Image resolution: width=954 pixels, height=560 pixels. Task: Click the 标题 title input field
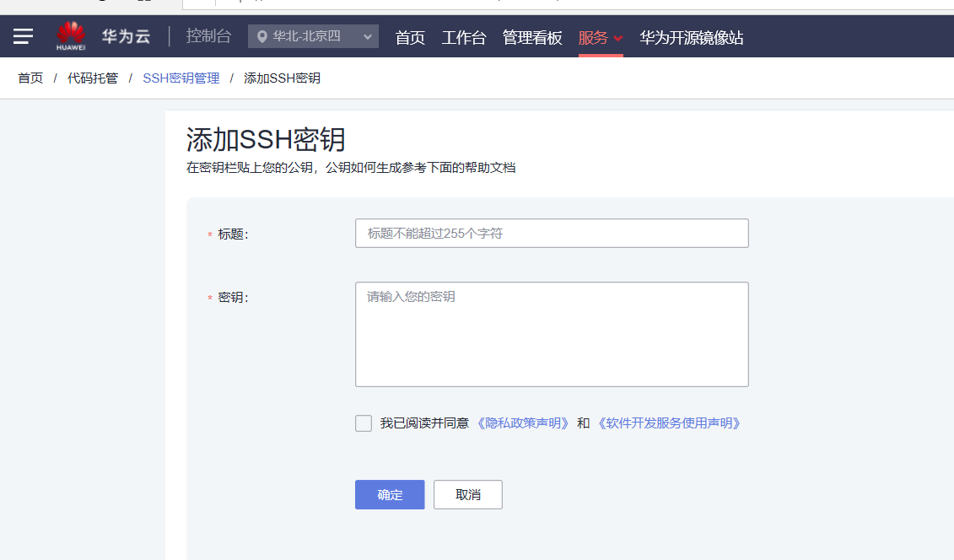[x=551, y=233]
